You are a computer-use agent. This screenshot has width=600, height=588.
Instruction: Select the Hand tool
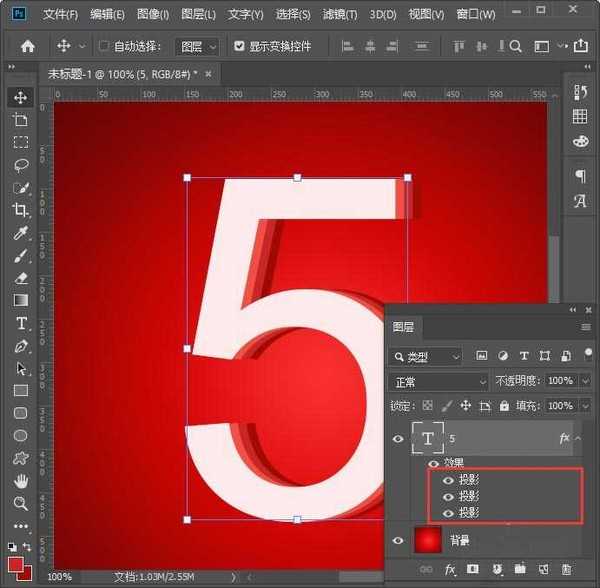[20, 481]
